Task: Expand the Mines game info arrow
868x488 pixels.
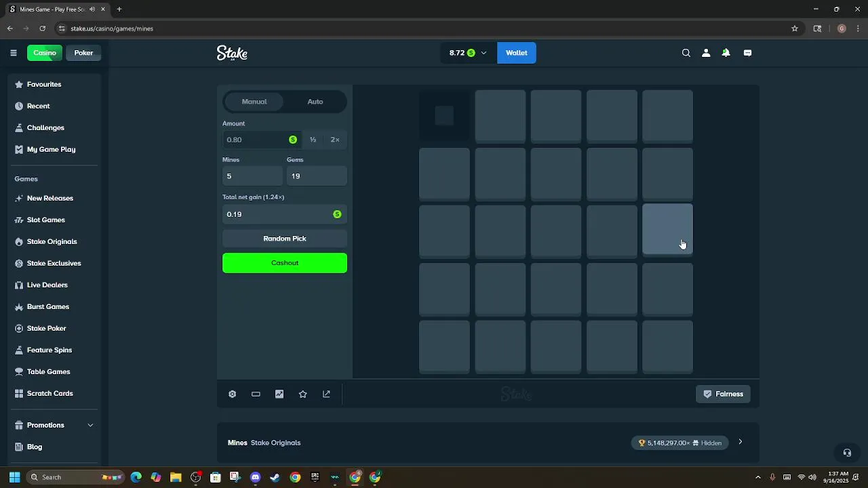Action: (740, 442)
